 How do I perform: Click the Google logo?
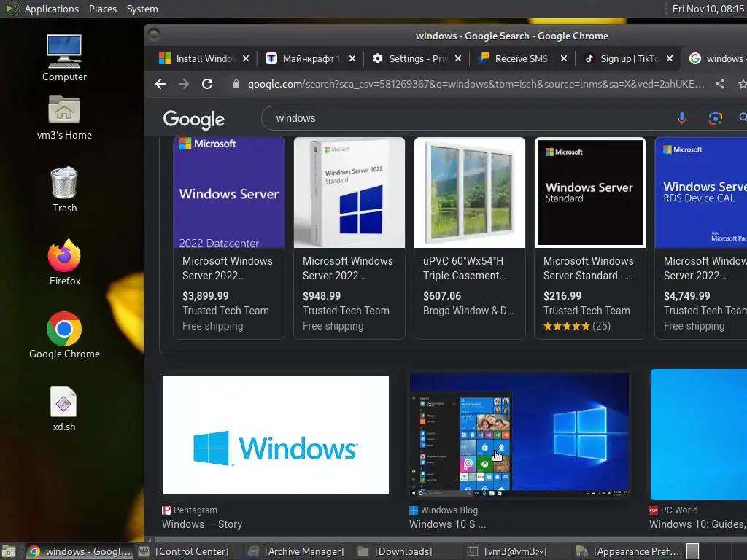(193, 119)
